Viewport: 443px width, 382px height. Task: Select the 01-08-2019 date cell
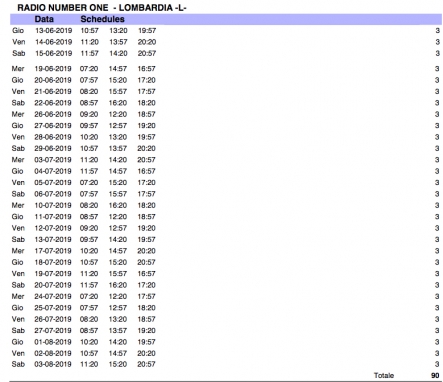(53, 342)
